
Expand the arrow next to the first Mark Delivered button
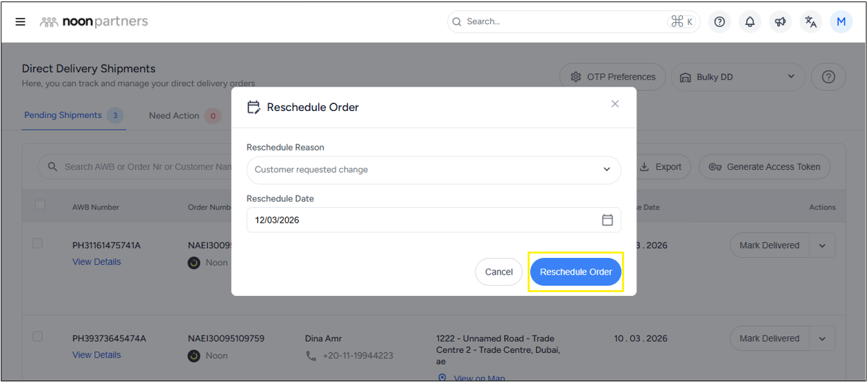(822, 245)
